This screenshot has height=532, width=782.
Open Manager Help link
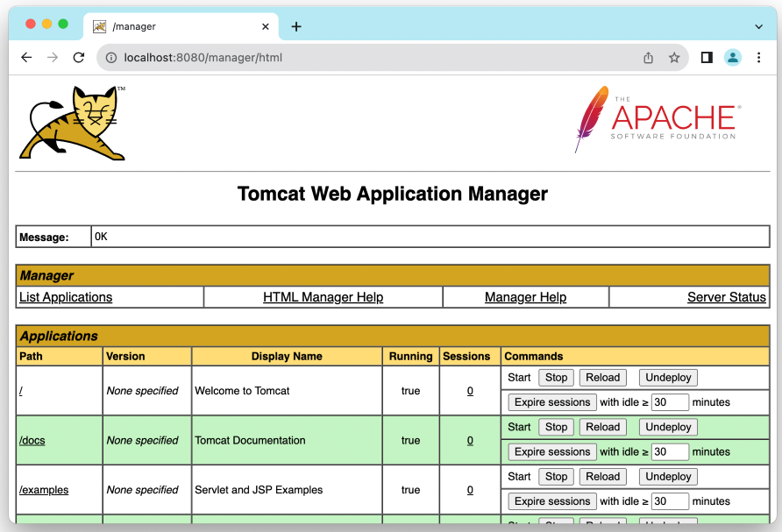pos(526,297)
